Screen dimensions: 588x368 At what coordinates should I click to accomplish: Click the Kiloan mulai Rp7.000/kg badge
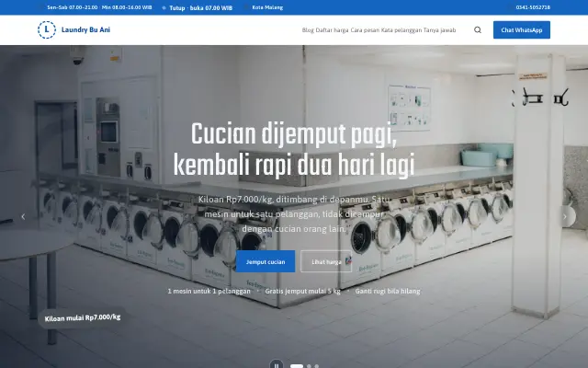point(83,317)
